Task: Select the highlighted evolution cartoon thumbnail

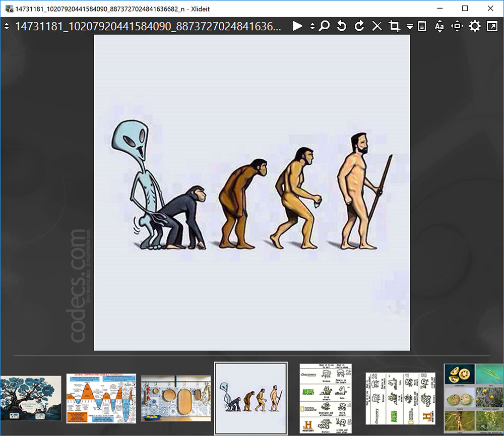Action: click(x=250, y=398)
